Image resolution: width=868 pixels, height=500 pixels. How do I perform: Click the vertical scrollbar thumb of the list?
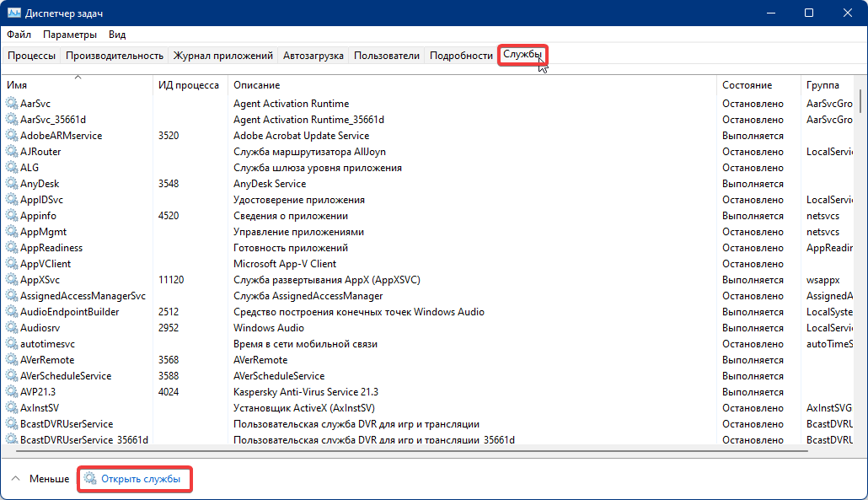[x=860, y=100]
